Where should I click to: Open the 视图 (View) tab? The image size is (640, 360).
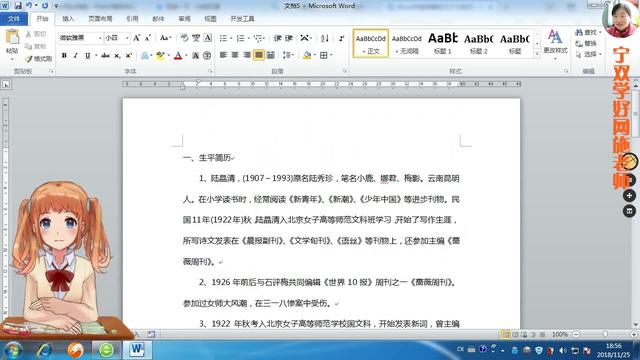[x=210, y=19]
